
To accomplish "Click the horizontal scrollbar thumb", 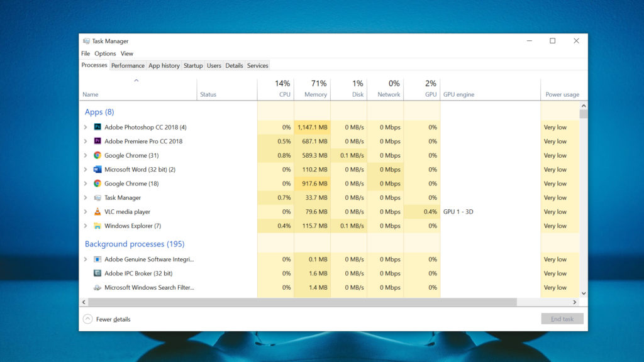I will pos(303,302).
